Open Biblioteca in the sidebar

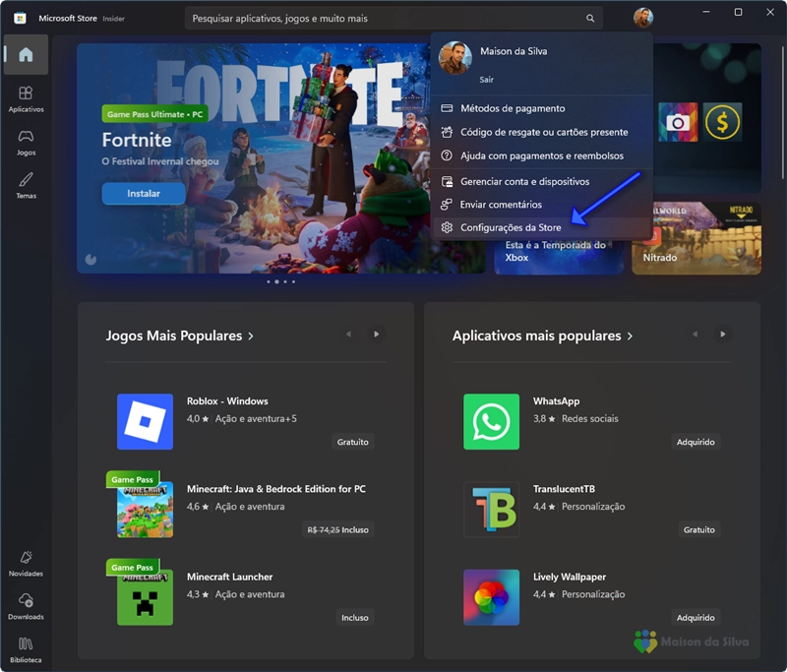(x=26, y=648)
